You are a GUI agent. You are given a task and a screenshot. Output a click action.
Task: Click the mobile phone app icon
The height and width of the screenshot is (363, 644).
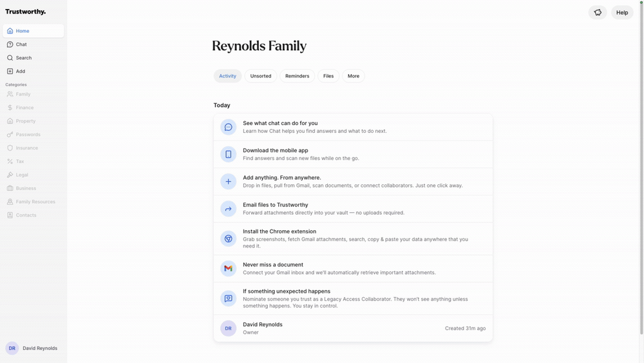[228, 154]
